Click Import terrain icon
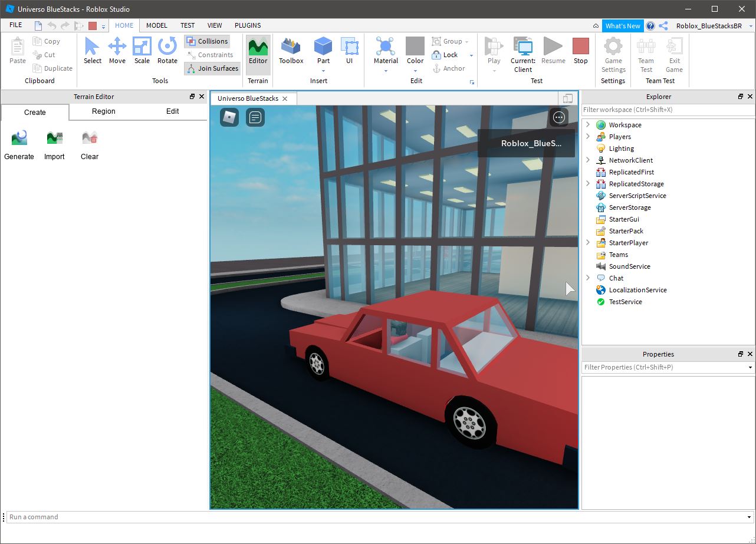The image size is (756, 544). pos(54,146)
